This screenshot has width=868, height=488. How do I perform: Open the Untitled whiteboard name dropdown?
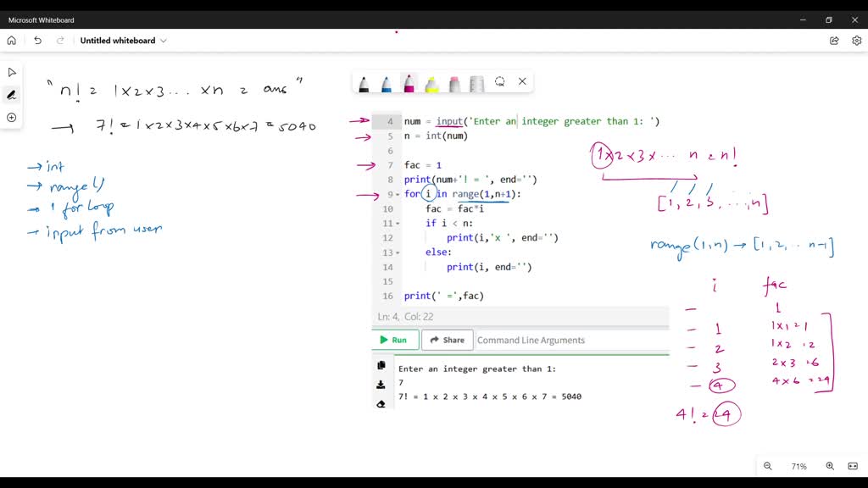pos(123,41)
